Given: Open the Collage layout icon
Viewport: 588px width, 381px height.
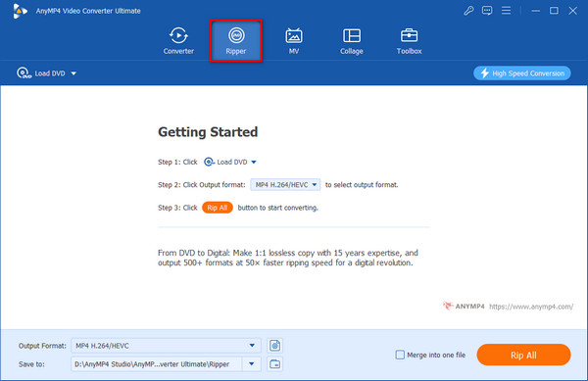Looking at the screenshot, I should click(352, 36).
